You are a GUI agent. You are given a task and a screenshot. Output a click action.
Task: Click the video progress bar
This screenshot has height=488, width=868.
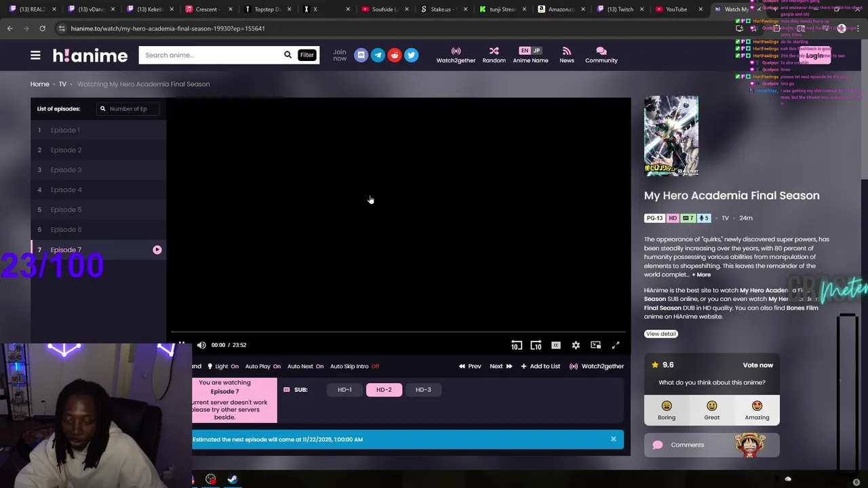tap(400, 332)
